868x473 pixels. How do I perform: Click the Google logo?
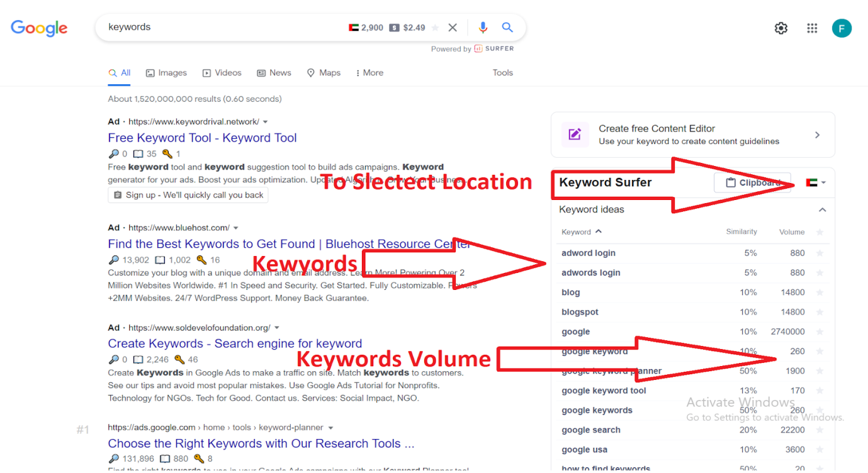click(39, 28)
